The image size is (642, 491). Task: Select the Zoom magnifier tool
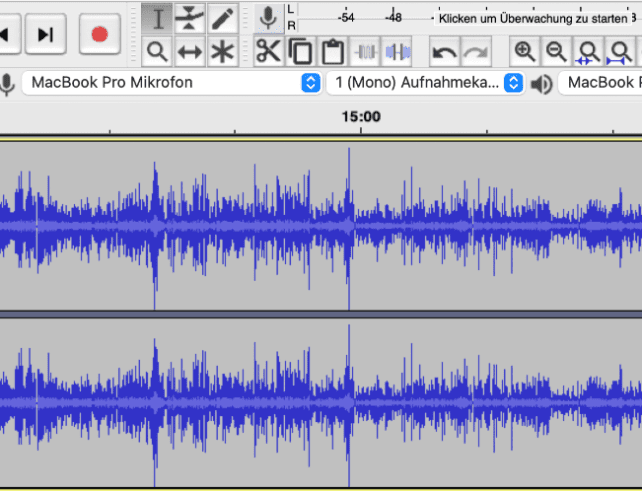[157, 52]
